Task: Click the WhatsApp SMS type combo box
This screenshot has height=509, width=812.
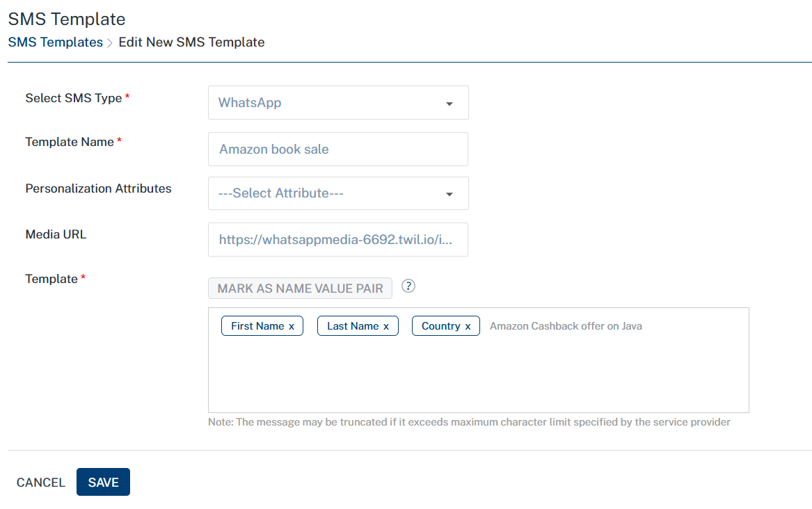Action: 327,103
